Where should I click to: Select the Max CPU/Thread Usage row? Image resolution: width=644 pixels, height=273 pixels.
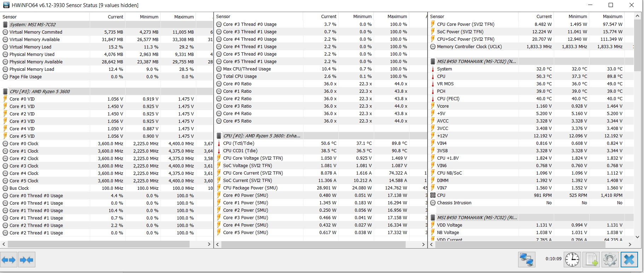click(x=321, y=69)
